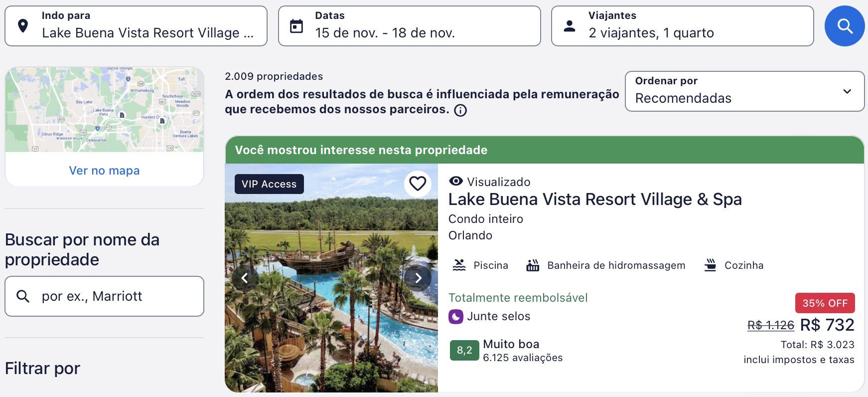Open the Datas 15 de nov. selector

tap(409, 26)
